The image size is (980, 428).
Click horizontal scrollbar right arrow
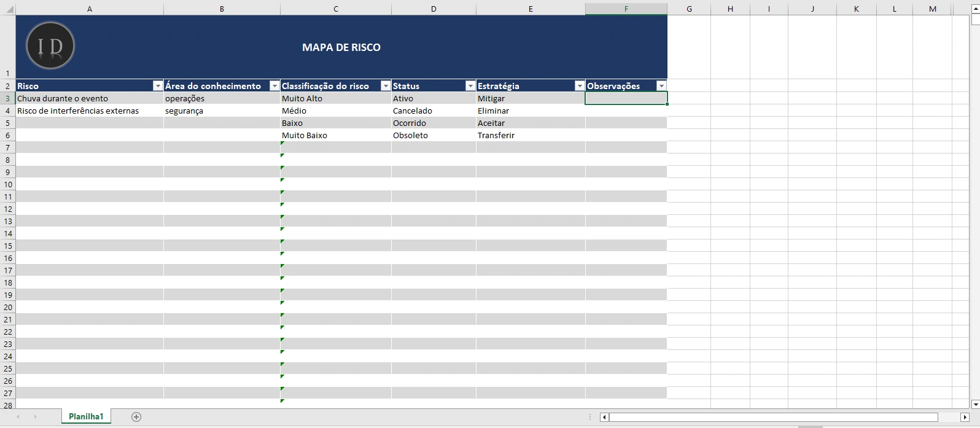(965, 418)
